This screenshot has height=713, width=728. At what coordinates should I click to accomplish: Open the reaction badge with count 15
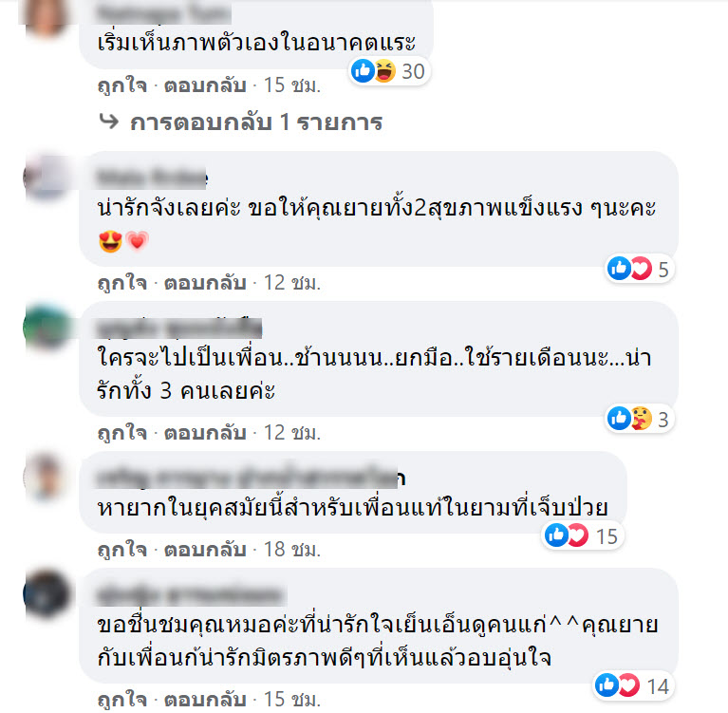click(582, 535)
